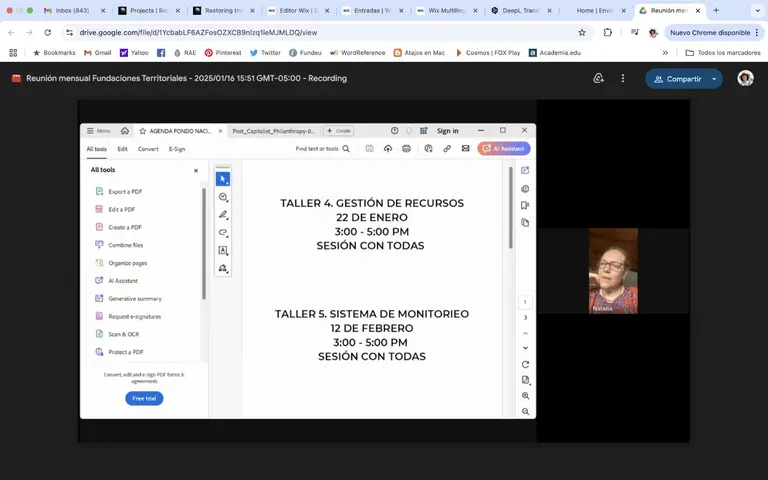Open the E-Sign menu
The width and height of the screenshot is (768, 480).
pos(177,149)
